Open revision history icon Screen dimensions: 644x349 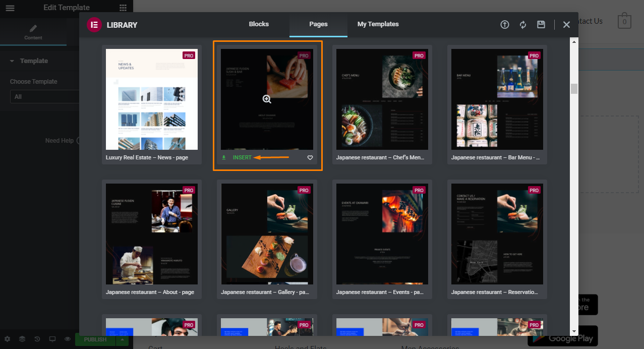click(x=37, y=339)
